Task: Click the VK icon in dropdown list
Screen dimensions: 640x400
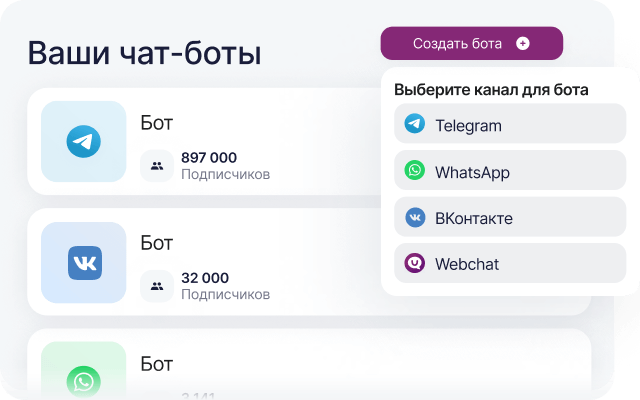Action: [415, 217]
